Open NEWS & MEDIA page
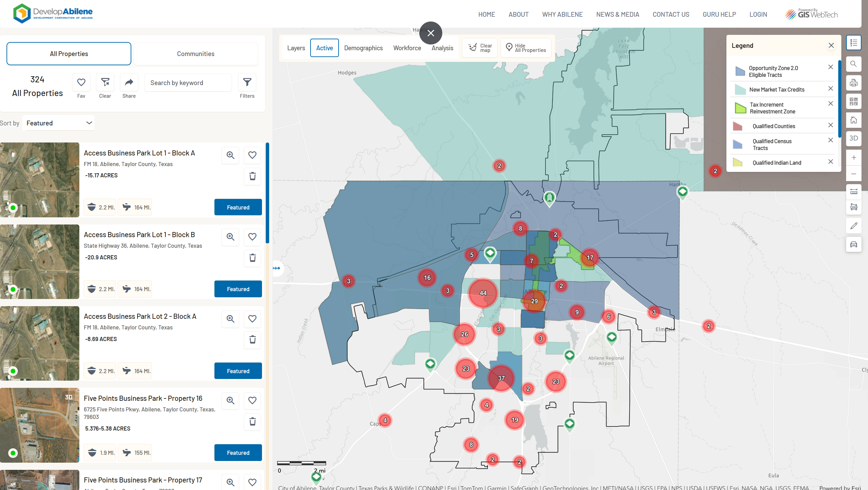 click(617, 14)
